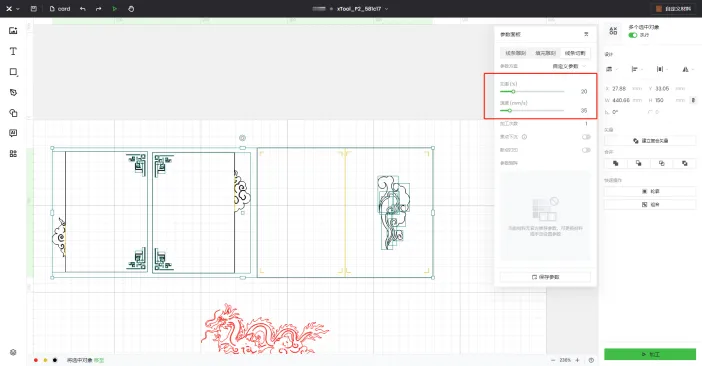Open the AI assistant tool in sidebar
The image size is (702, 366).
click(13, 133)
